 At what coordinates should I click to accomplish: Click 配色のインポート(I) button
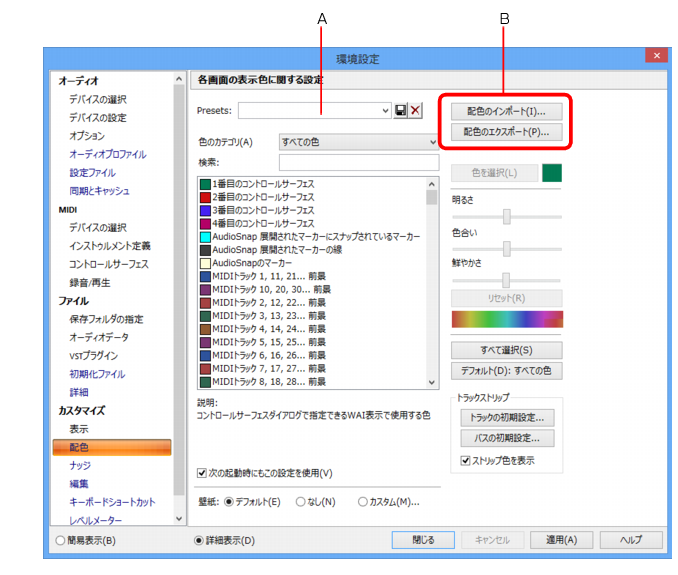pos(506,112)
